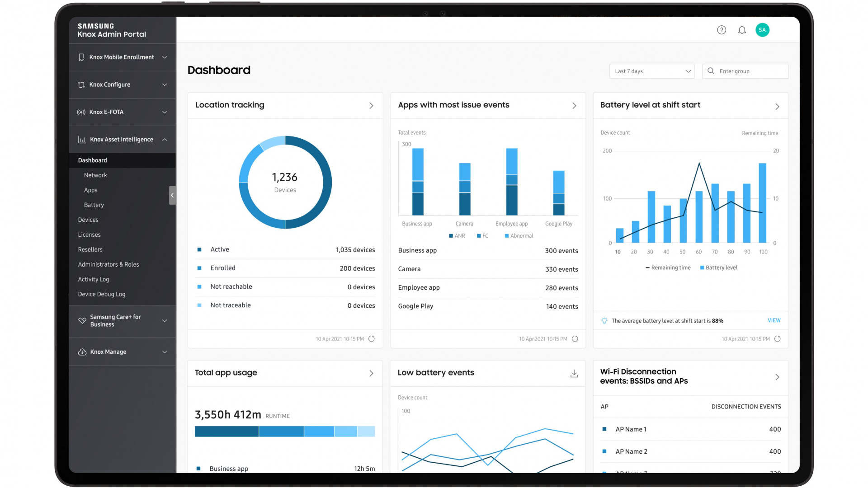
Task: Click the VIEW link for battery insight
Action: (x=774, y=320)
